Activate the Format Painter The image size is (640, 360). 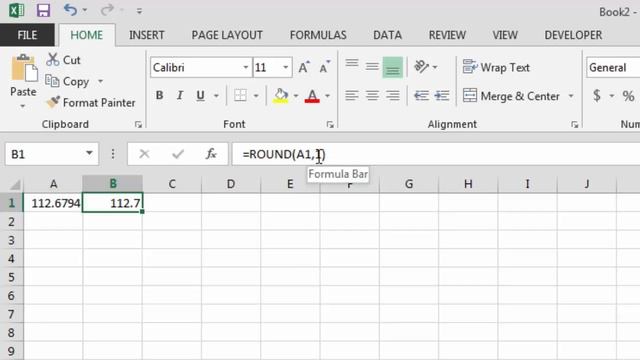pyautogui.click(x=91, y=102)
